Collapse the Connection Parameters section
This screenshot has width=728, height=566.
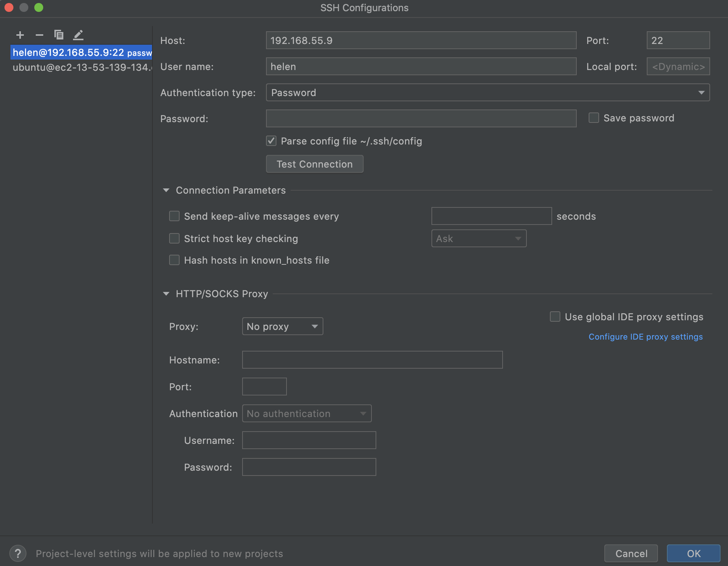coord(166,190)
